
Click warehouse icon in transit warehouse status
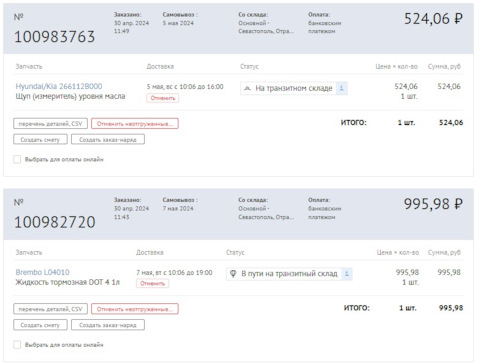pyautogui.click(x=247, y=88)
